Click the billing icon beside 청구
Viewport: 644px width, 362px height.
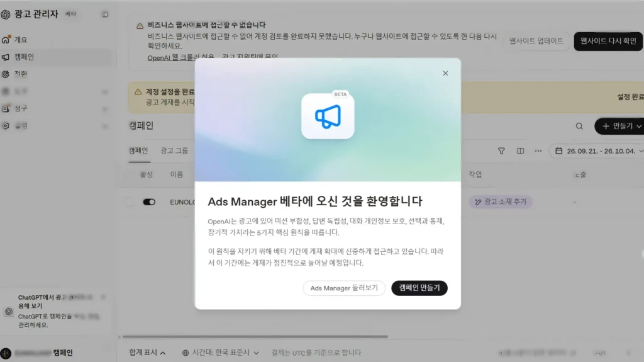(x=6, y=108)
